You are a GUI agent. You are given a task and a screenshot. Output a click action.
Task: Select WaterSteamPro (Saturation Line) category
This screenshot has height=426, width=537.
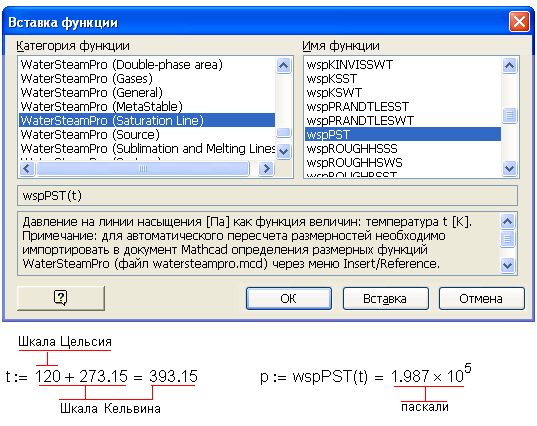coord(147,121)
